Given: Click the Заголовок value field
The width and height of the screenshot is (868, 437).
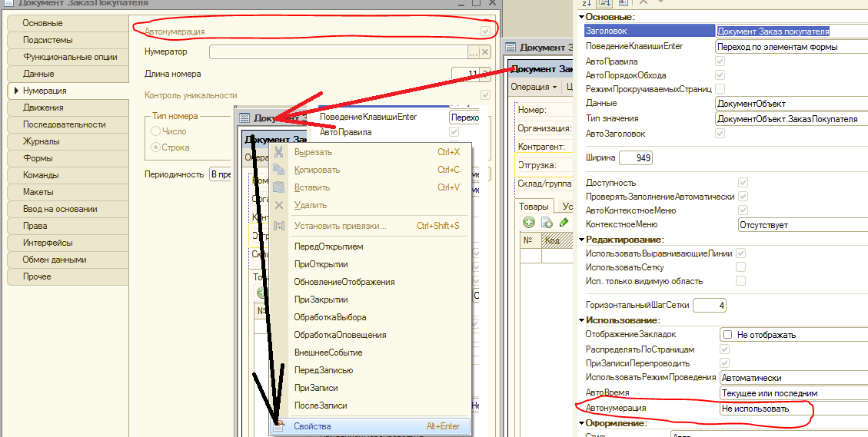Looking at the screenshot, I should [792, 31].
